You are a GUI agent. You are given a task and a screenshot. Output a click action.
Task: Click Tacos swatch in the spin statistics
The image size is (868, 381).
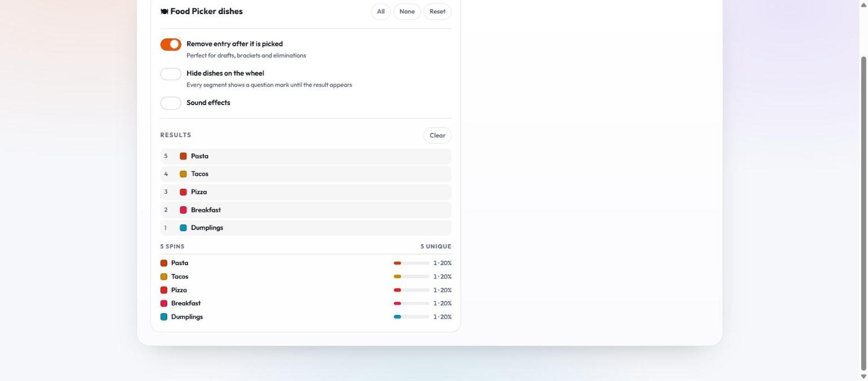coord(164,276)
